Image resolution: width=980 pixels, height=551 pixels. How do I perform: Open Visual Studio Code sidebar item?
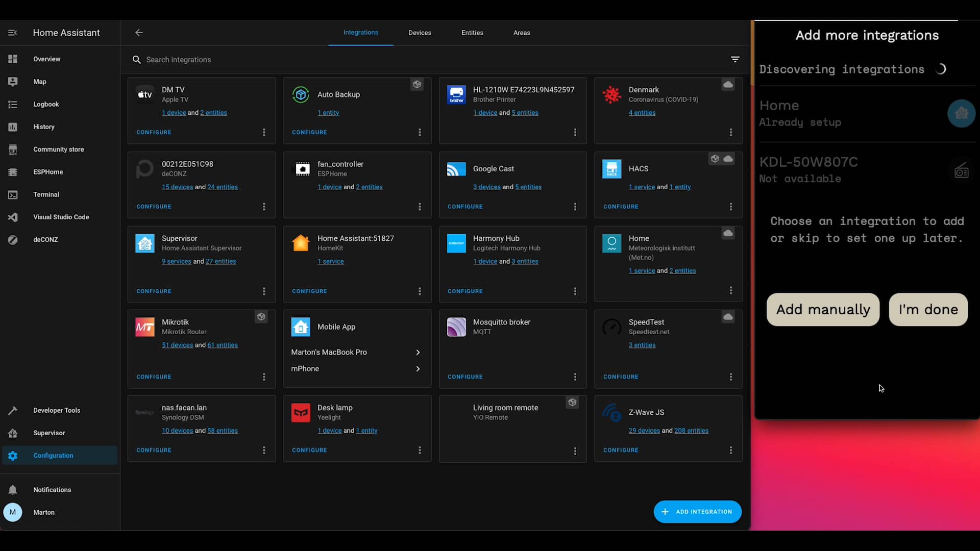[61, 217]
